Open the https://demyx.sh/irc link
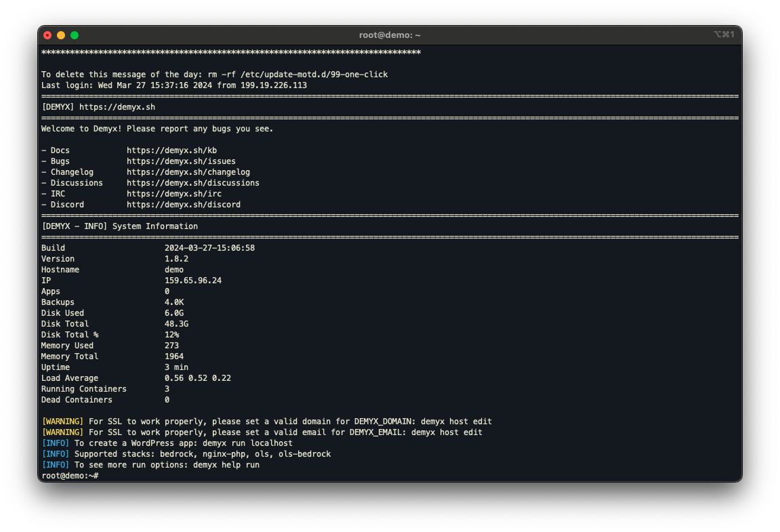 tap(174, 194)
